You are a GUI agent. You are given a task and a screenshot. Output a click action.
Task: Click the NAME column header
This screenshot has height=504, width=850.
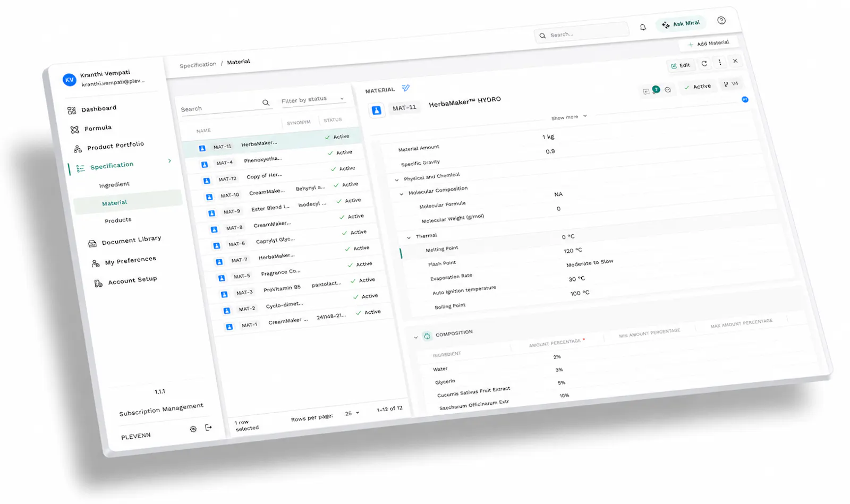coord(203,130)
